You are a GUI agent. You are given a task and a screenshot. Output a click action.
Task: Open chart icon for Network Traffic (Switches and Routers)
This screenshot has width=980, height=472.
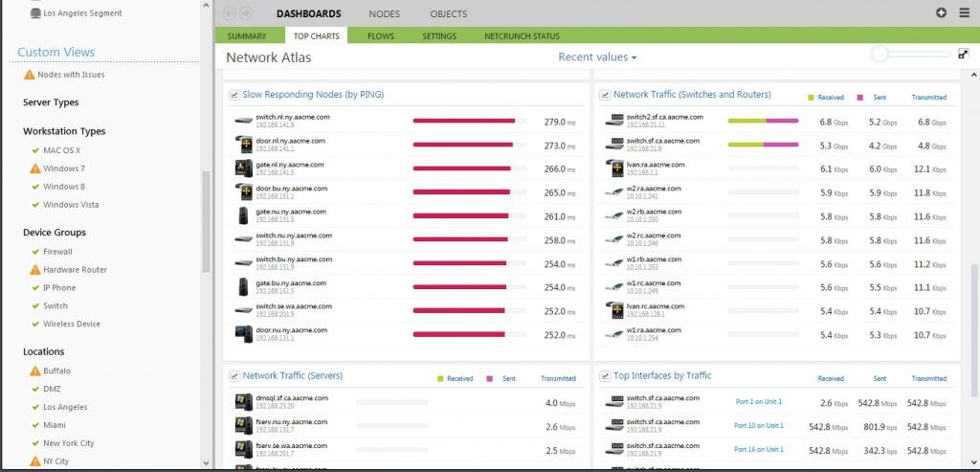point(605,95)
